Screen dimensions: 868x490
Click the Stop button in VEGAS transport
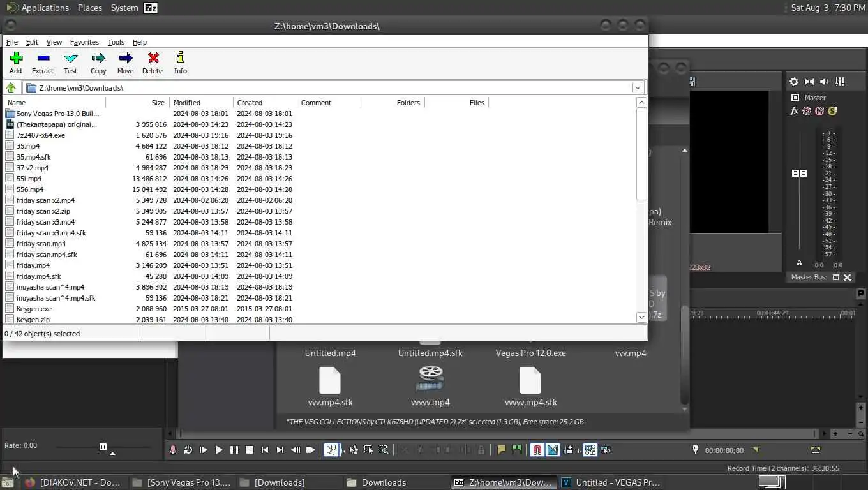pos(250,450)
